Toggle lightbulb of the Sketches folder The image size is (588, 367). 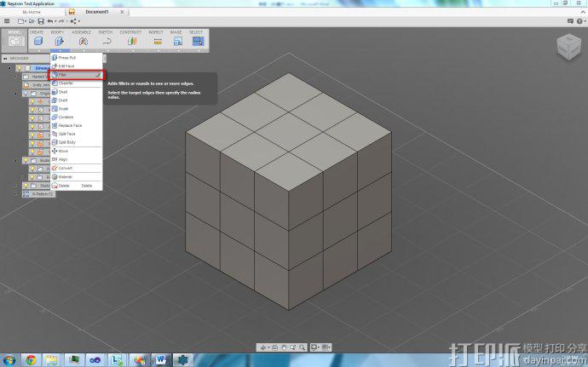point(26,185)
